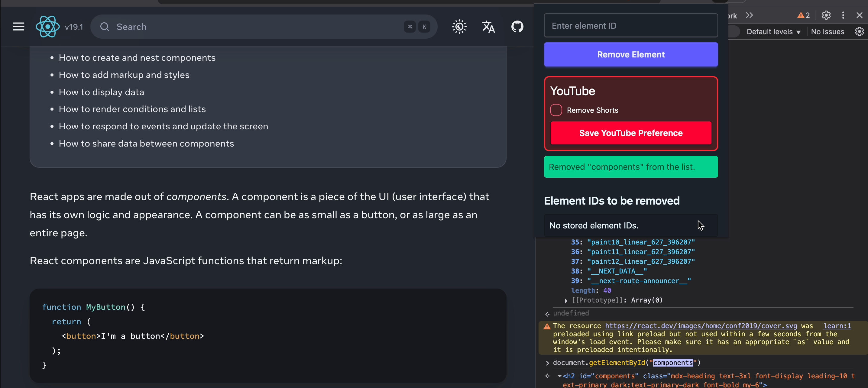
Task: Click the React logo icon
Action: pyautogui.click(x=47, y=27)
